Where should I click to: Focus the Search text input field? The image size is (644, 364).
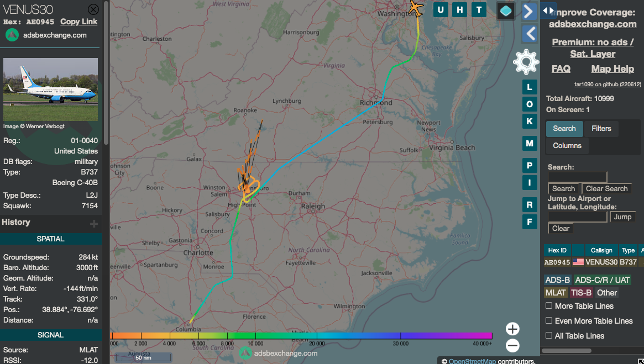point(578,177)
